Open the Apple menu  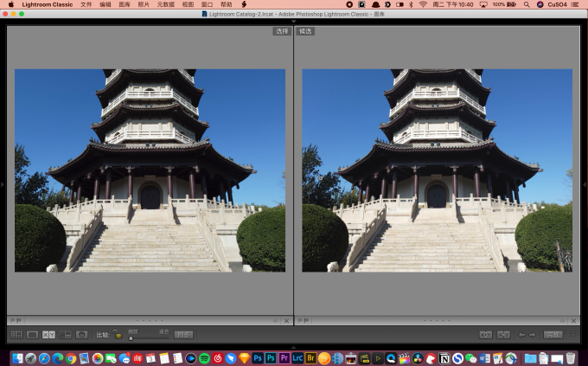pyautogui.click(x=11, y=4)
